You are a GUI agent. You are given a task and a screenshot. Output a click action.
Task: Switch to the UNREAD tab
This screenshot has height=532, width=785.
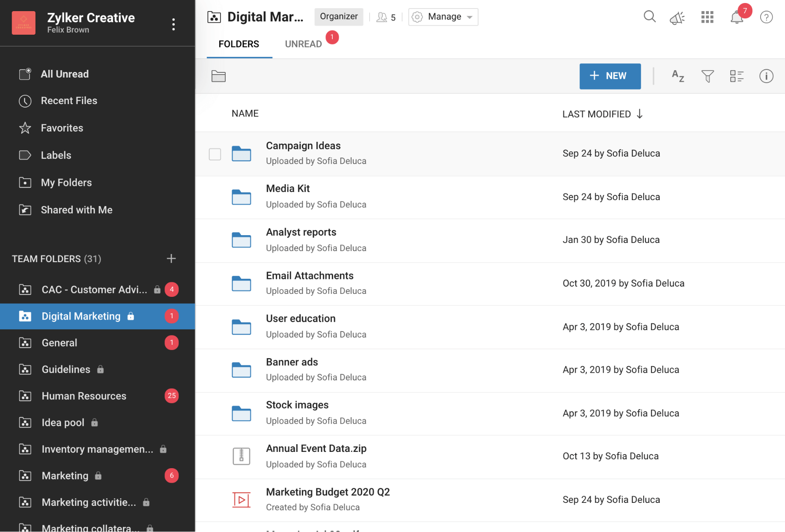point(303,44)
